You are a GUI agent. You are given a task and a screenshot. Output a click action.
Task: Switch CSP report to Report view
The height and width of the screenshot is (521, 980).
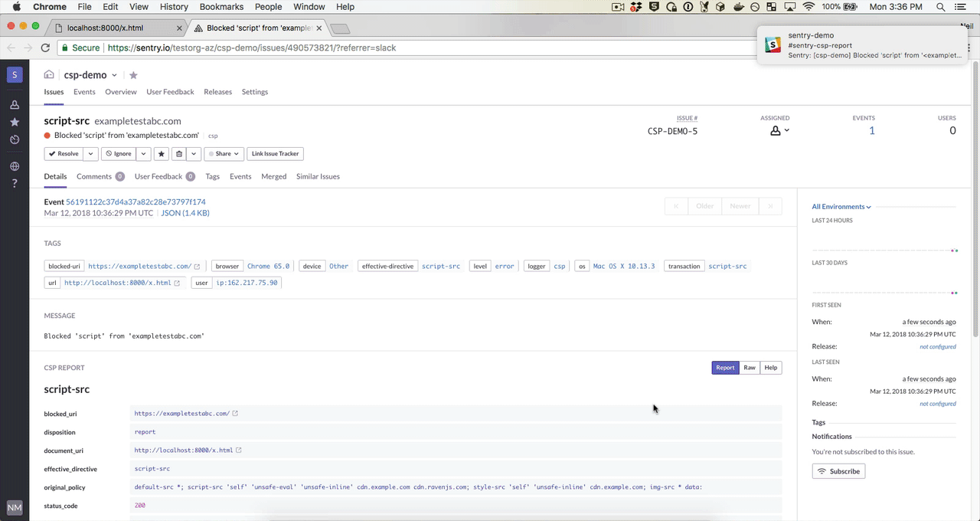[x=725, y=368]
